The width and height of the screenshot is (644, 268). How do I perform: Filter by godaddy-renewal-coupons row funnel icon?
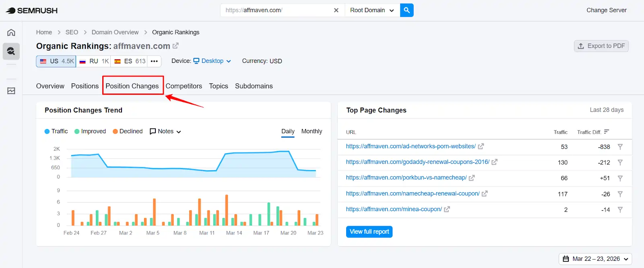(x=620, y=162)
